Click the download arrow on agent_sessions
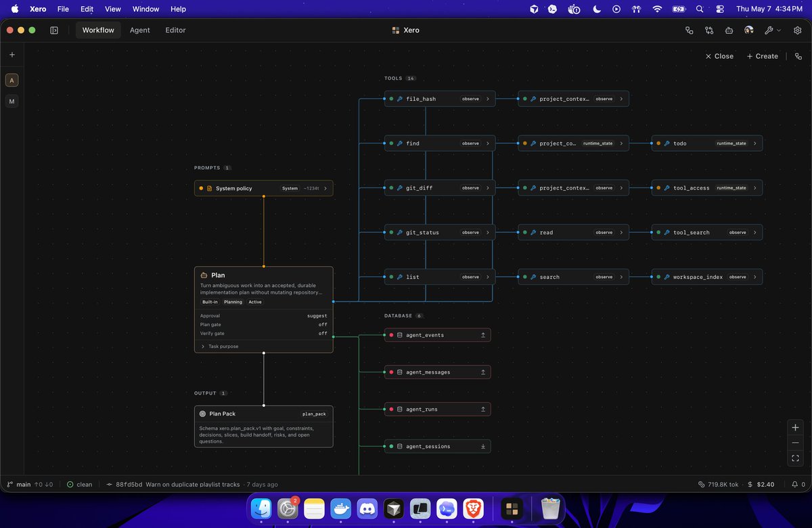Image resolution: width=812 pixels, height=528 pixels. pyautogui.click(x=483, y=447)
